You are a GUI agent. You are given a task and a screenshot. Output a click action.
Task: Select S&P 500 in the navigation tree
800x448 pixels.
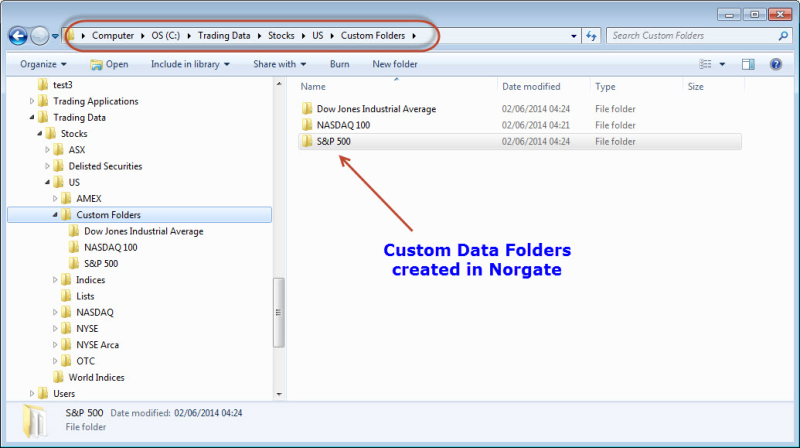(x=101, y=264)
